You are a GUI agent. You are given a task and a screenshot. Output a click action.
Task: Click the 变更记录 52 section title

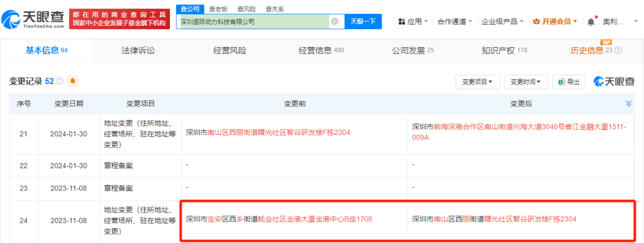pos(32,81)
